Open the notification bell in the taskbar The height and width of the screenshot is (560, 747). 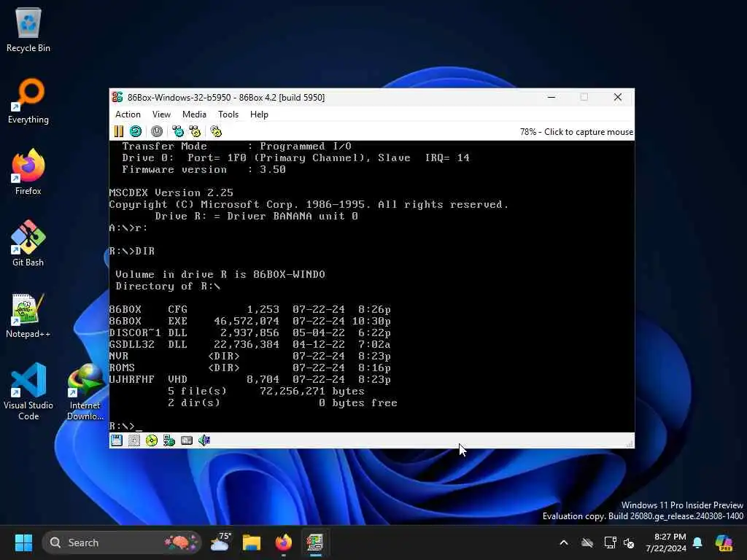(x=697, y=542)
